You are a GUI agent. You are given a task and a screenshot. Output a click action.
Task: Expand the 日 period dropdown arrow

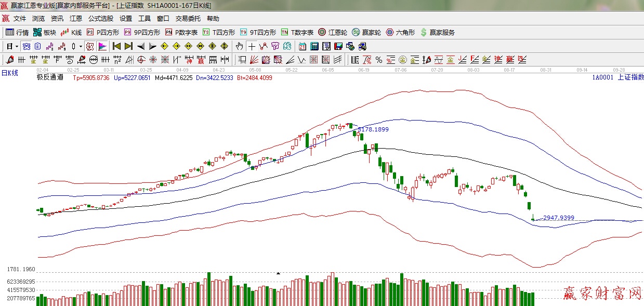pyautogui.click(x=17, y=46)
